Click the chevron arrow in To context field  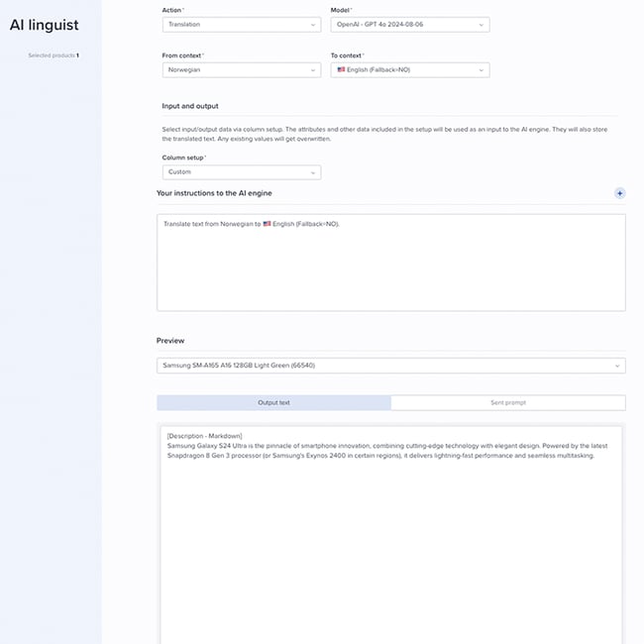pyautogui.click(x=482, y=70)
